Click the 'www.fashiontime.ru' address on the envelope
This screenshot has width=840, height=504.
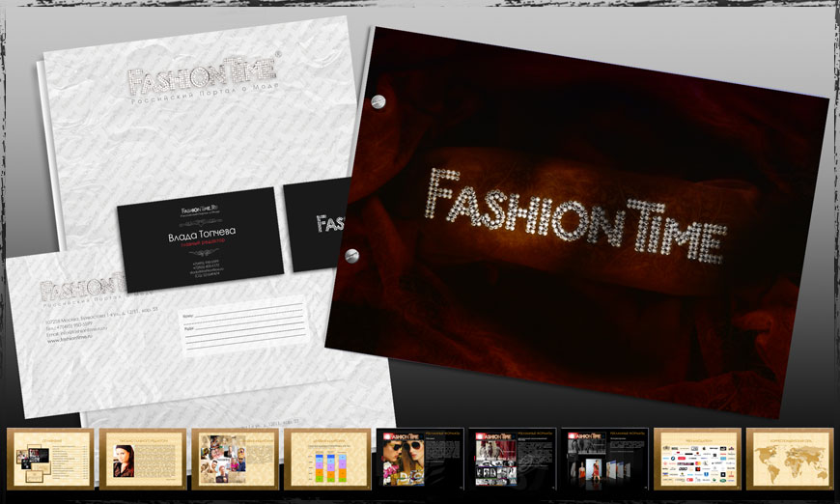[x=70, y=339]
